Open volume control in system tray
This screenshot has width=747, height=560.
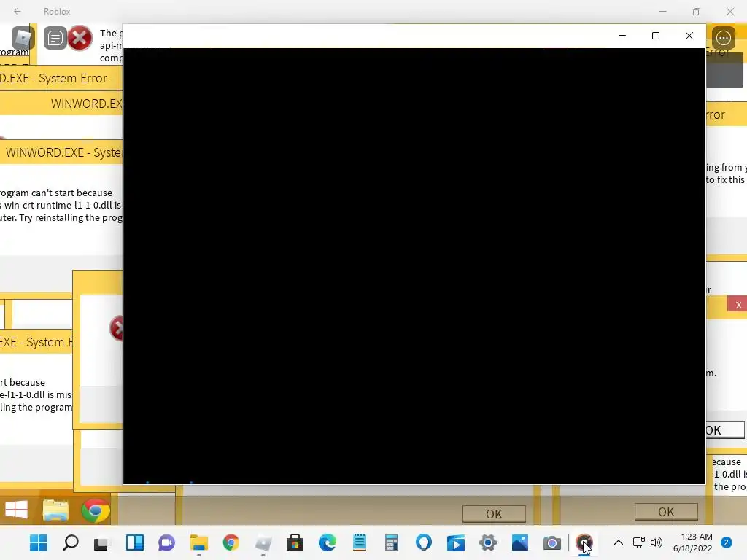[x=657, y=542]
